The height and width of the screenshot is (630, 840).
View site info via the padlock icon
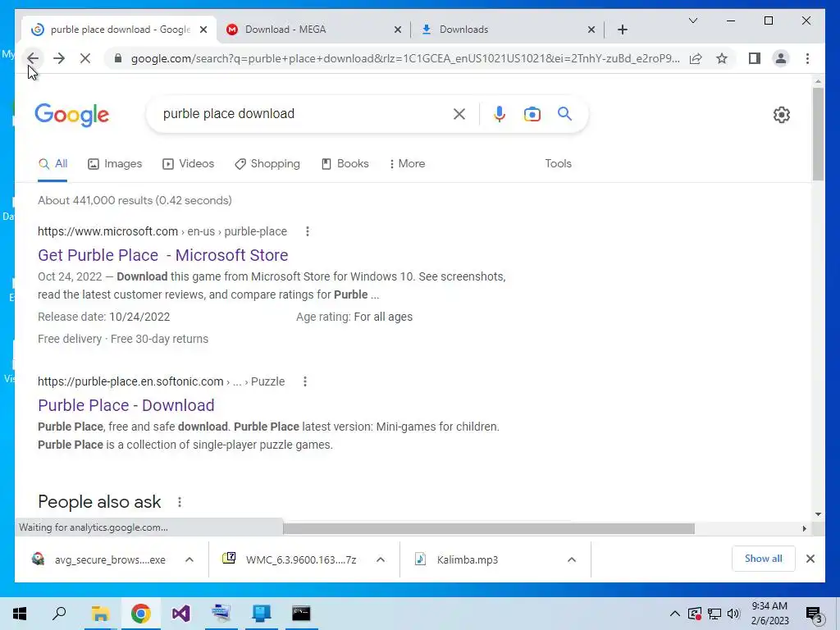click(x=118, y=58)
